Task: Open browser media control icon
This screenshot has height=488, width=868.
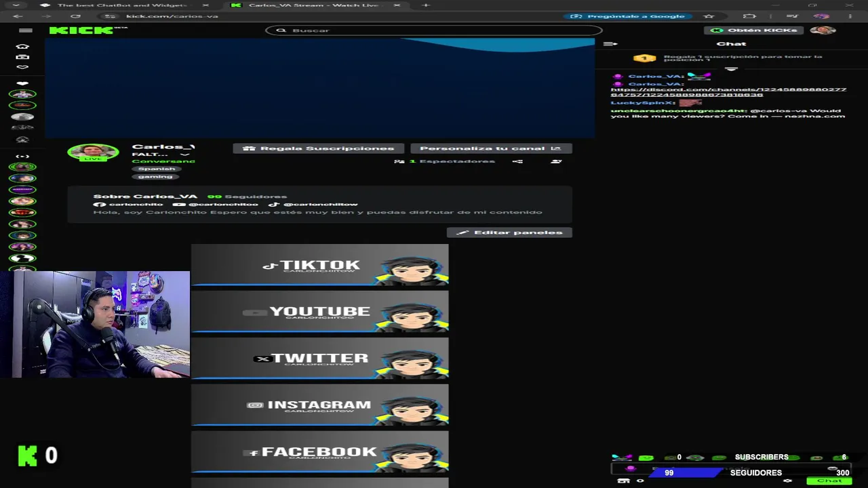Action: click(792, 16)
